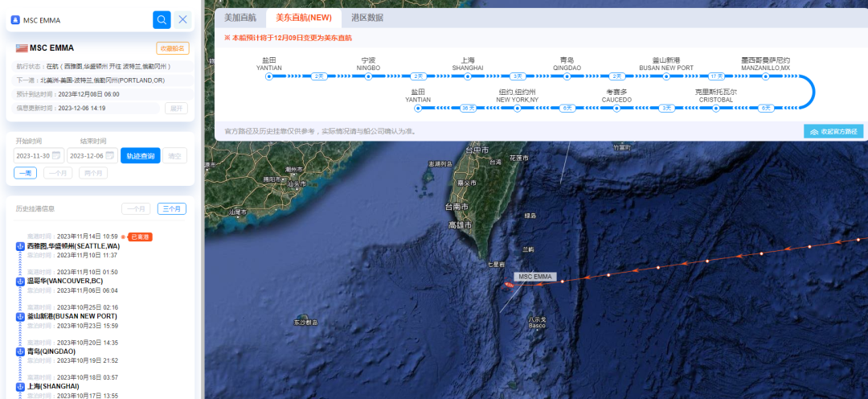
Task: Switch to the 美加直航 tab
Action: pos(240,17)
